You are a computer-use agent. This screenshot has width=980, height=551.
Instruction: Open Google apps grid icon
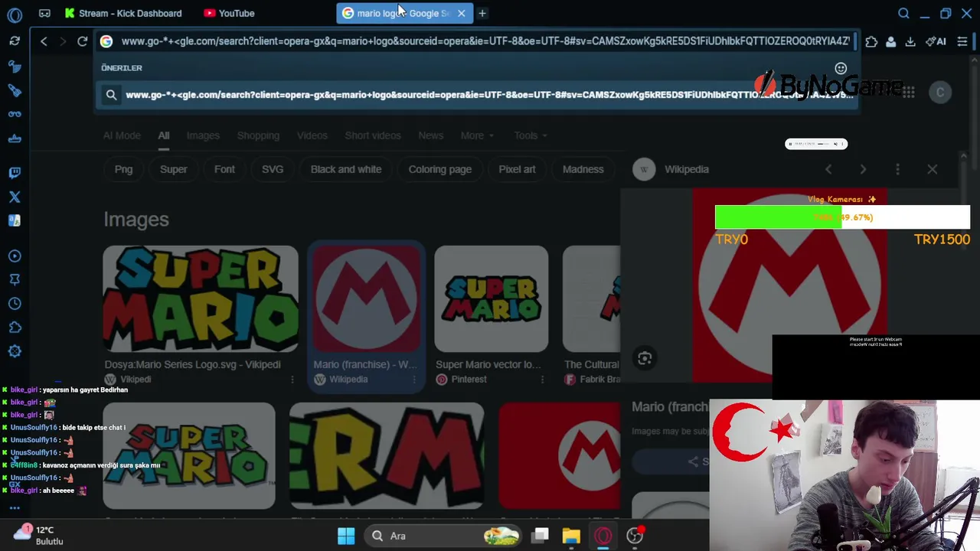908,93
